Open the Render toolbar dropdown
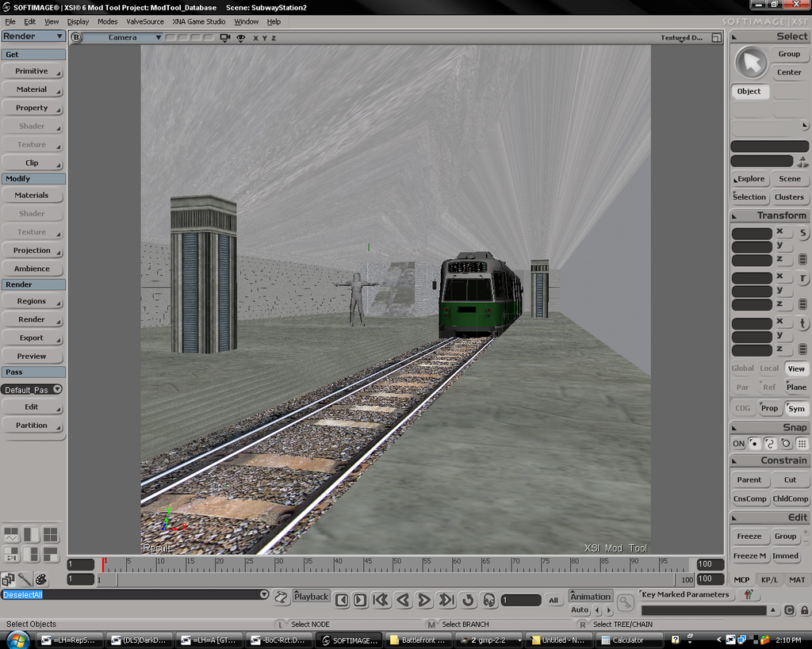The height and width of the screenshot is (649, 812). (x=33, y=36)
